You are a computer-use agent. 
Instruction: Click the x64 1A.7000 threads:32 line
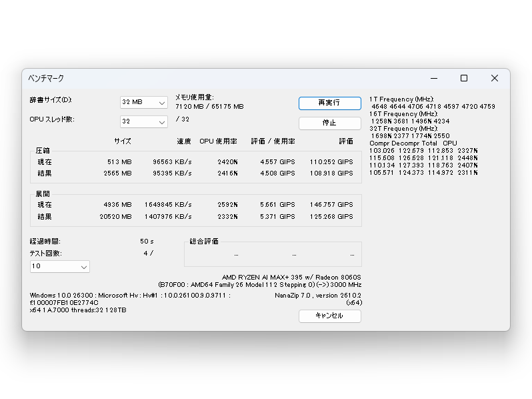pos(78,310)
